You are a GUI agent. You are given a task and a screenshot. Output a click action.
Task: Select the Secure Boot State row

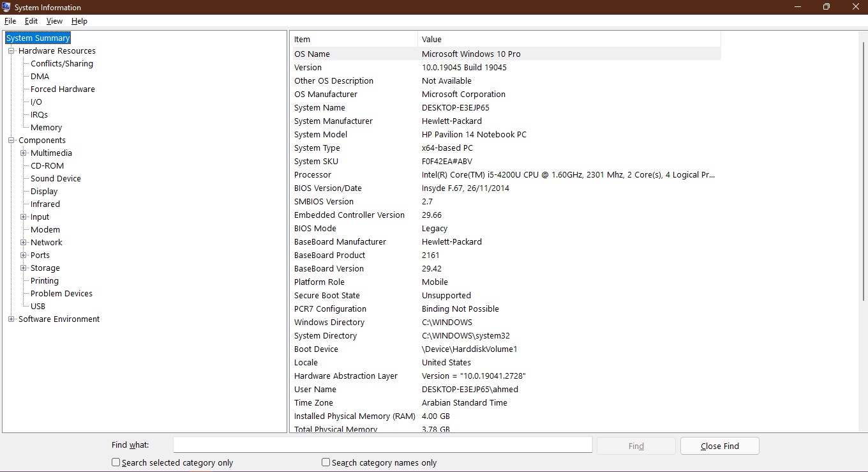507,296
